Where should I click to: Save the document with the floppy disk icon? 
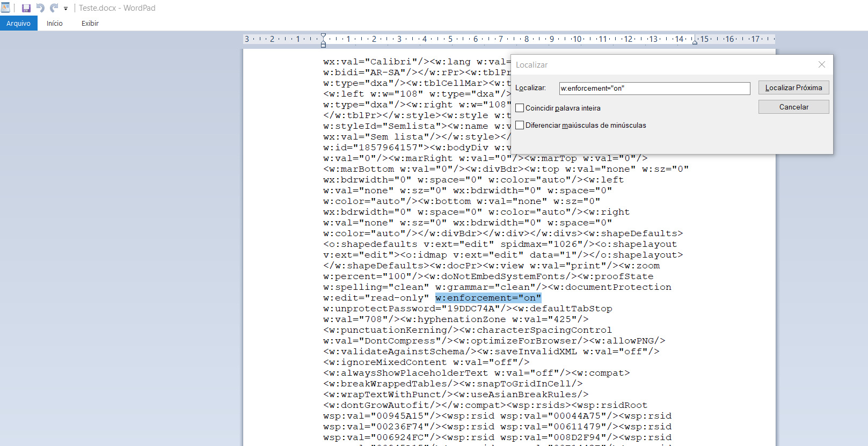pos(26,8)
